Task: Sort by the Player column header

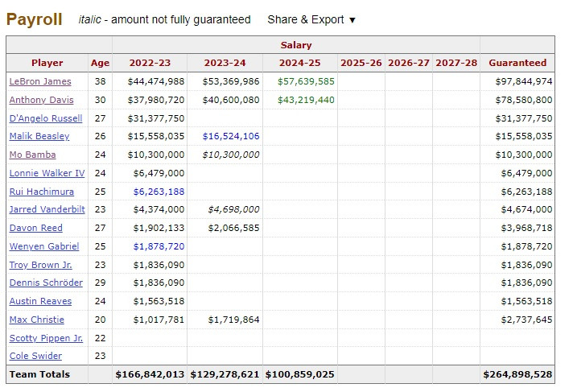Action: pyautogui.click(x=47, y=63)
